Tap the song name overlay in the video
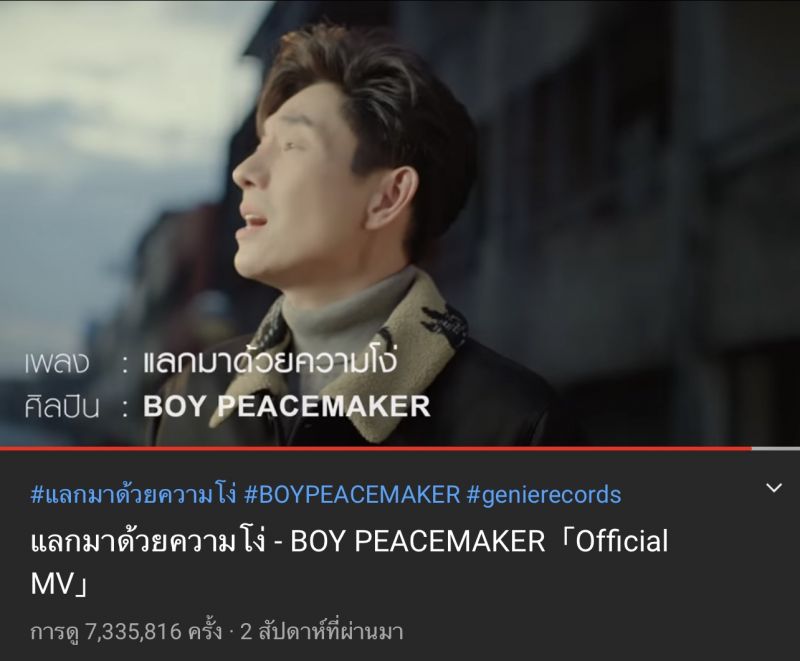The image size is (800, 661). pos(269,361)
